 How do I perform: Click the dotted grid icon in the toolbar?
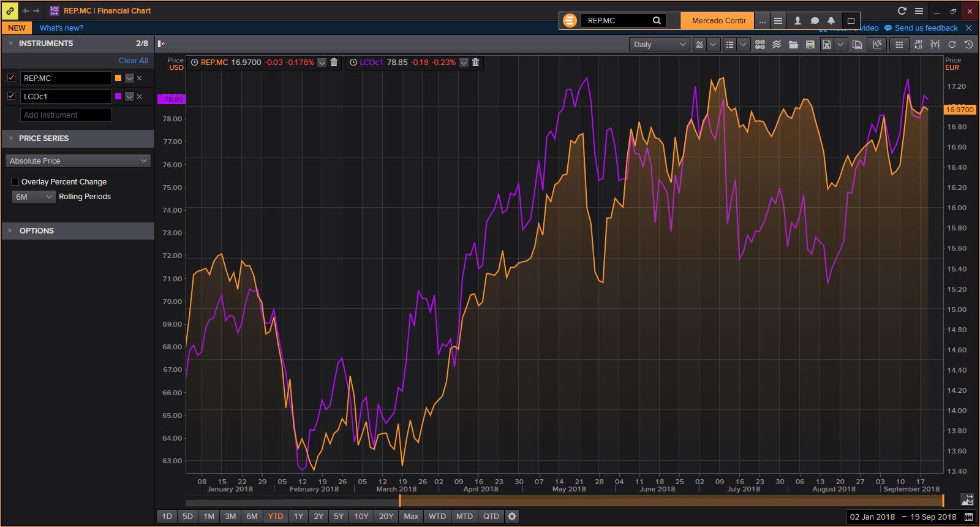(x=899, y=44)
